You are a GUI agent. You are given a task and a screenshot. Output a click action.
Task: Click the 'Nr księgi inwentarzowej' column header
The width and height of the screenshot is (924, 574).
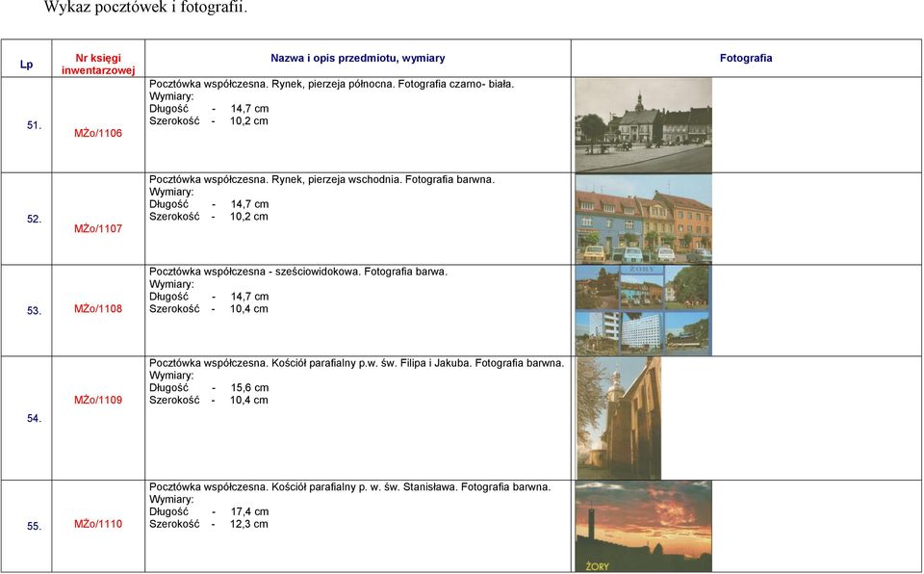[98, 65]
